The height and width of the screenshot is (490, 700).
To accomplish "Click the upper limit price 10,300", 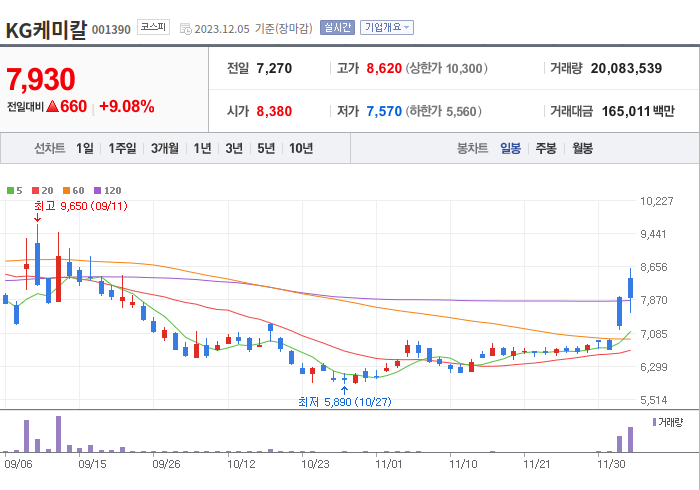I will pos(464,69).
